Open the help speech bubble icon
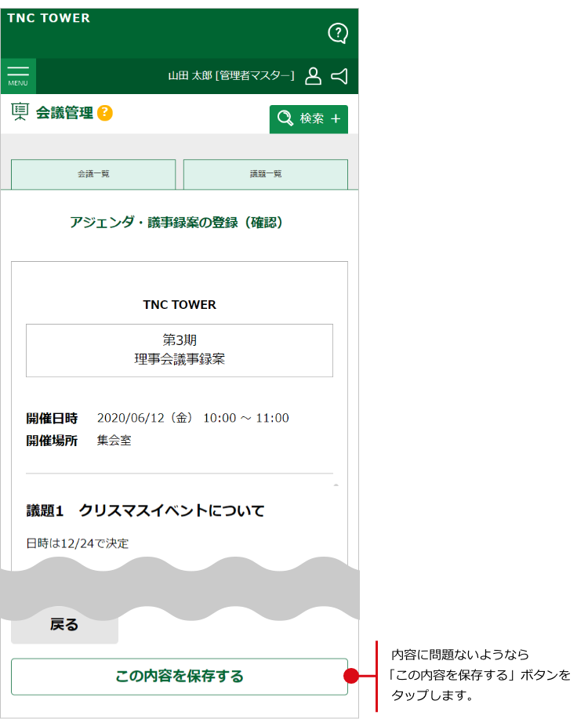 (337, 33)
